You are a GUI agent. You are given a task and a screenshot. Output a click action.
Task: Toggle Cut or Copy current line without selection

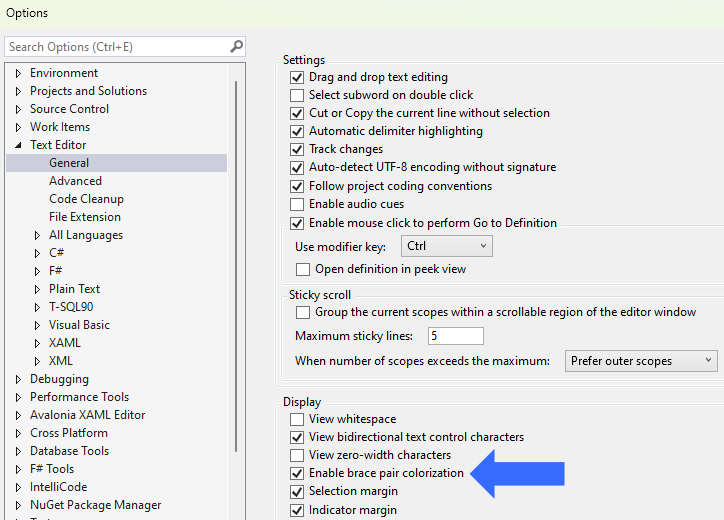click(x=297, y=114)
